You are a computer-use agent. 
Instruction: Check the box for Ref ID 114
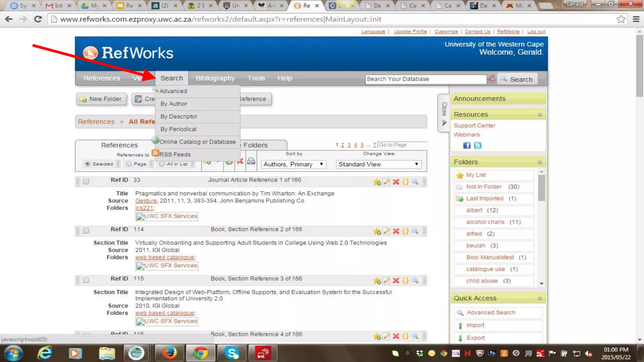86,231
